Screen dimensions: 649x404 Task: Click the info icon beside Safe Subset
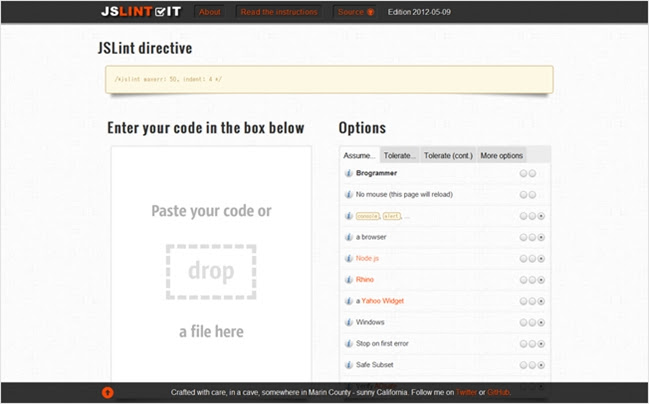tap(349, 365)
